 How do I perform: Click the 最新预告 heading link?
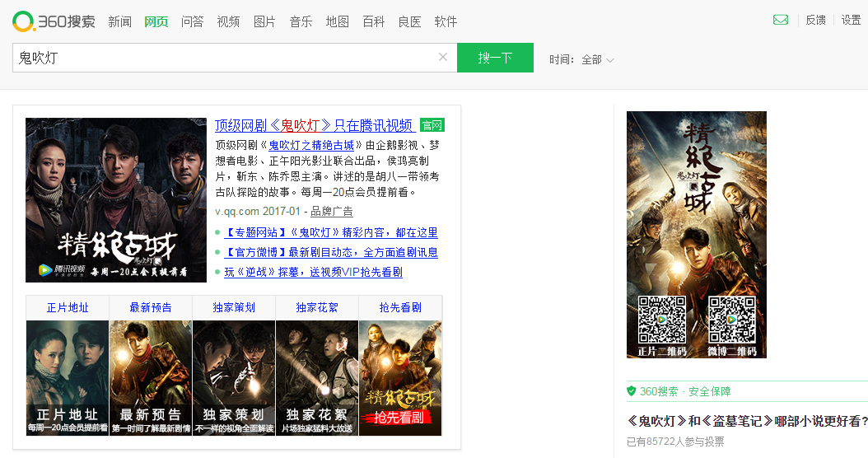[x=151, y=307]
